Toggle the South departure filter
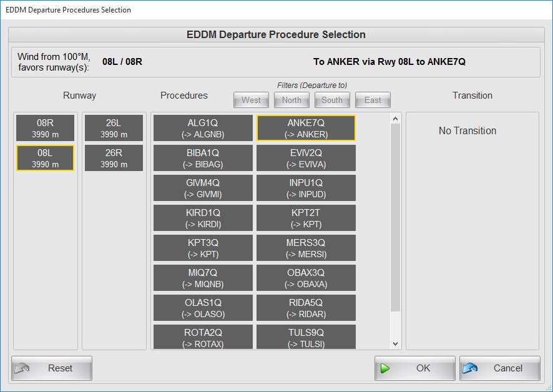Image resolution: width=553 pixels, height=392 pixels. (332, 100)
